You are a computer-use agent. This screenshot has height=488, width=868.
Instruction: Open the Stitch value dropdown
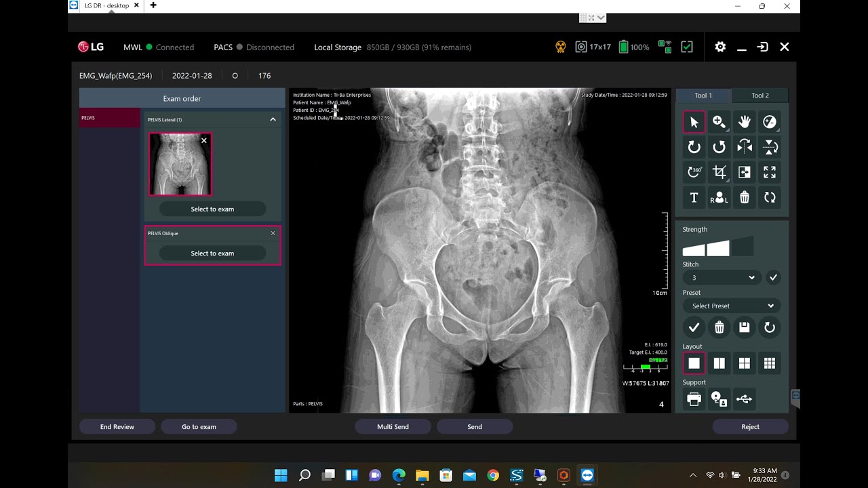coord(722,277)
